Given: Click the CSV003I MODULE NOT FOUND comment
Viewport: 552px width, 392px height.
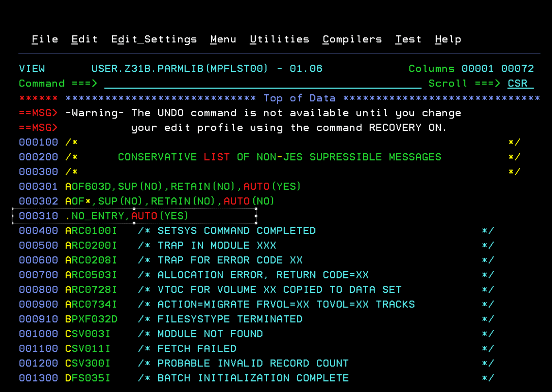Looking at the screenshot, I should pos(210,334).
